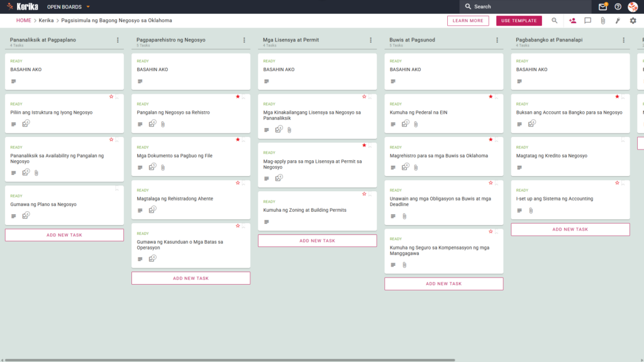Click the horizontal scrollbar at bottom
Screen dimensions: 644x362
tap(230, 360)
